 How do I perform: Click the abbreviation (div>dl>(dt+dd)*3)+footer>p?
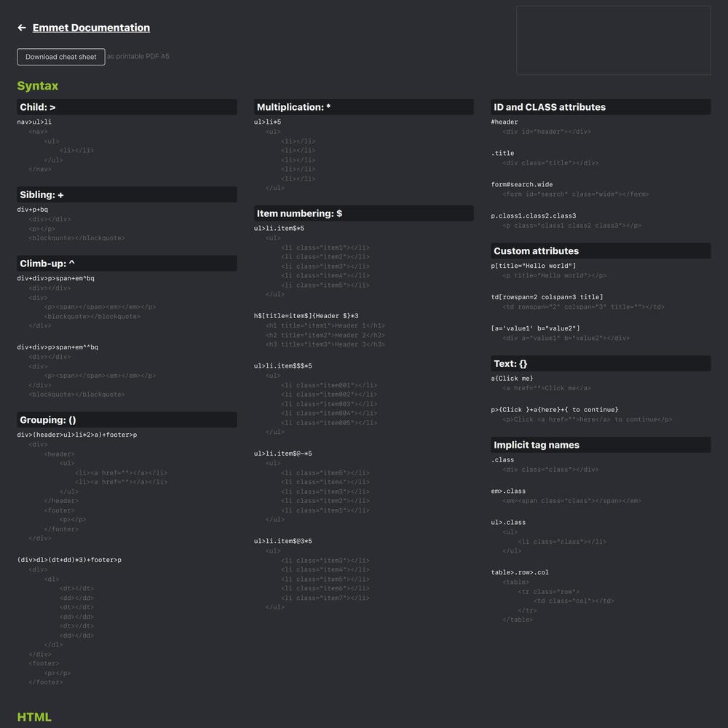pyautogui.click(x=69, y=560)
